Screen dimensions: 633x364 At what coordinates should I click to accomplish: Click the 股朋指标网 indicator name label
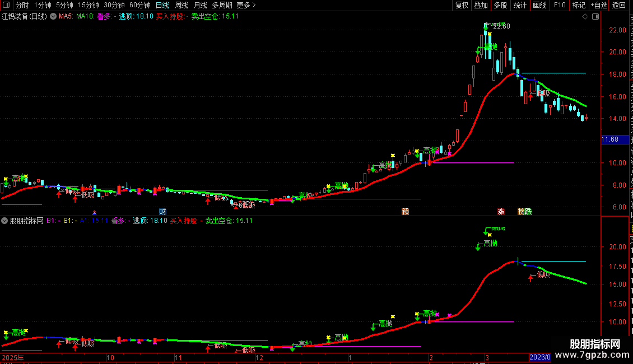(27, 221)
